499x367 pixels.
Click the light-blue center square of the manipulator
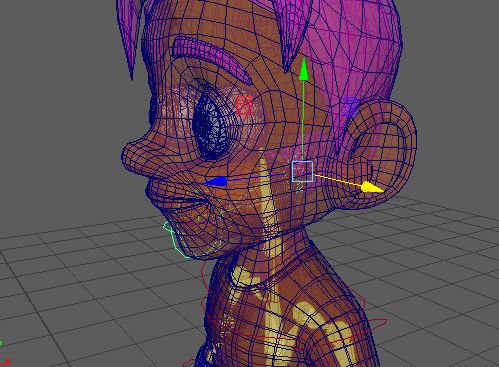(x=303, y=171)
